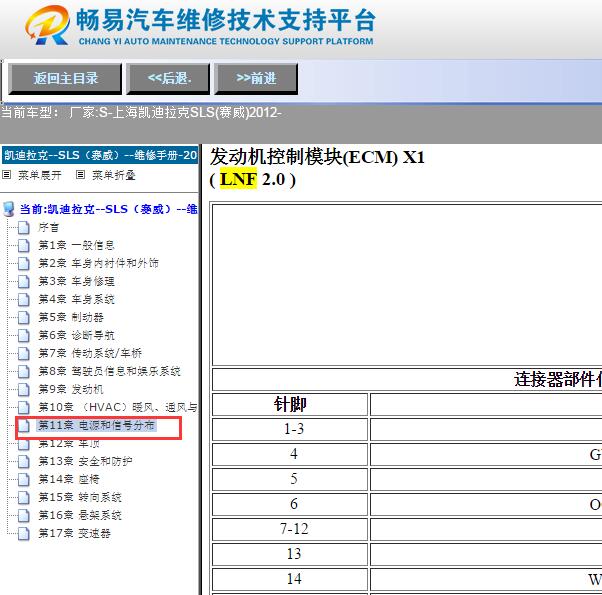Collapse the menu via 菜单折叠
This screenshot has height=595, width=602.
coord(114,175)
